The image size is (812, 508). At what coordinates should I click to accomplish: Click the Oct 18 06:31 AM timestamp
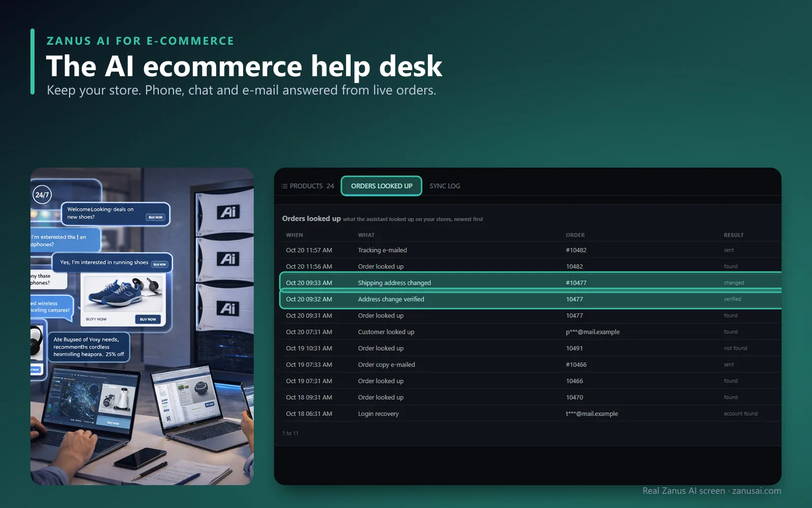click(309, 414)
